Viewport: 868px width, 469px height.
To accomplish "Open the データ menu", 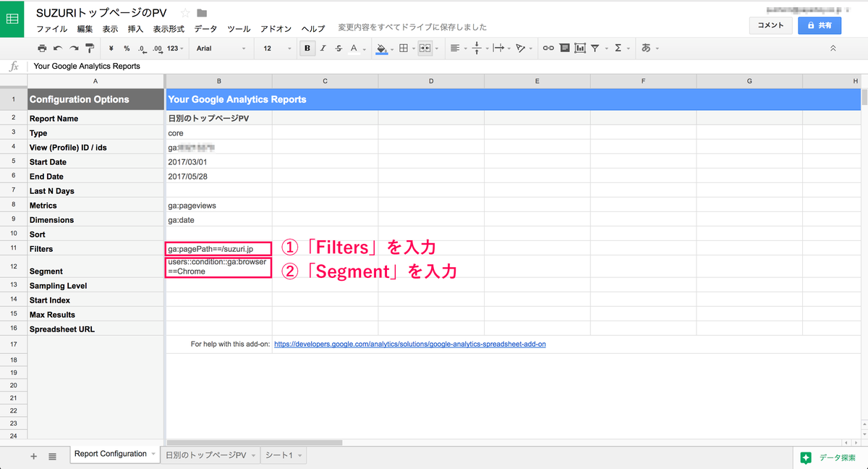I will [x=205, y=29].
